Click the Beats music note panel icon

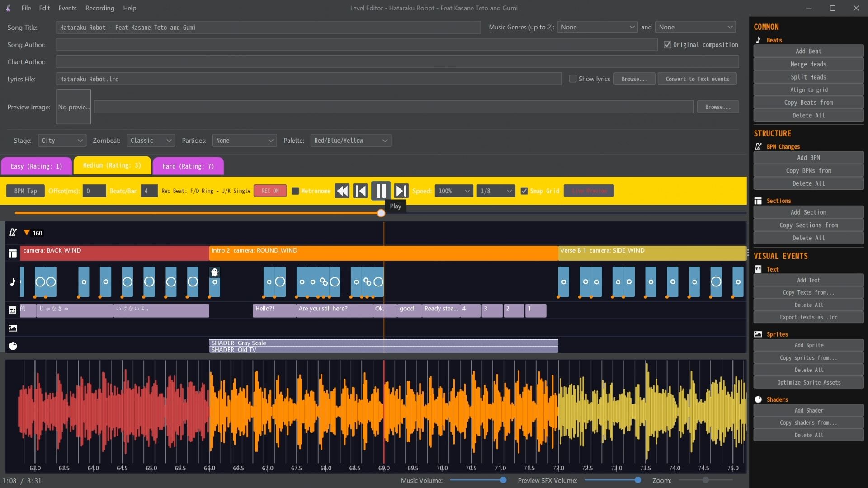[x=758, y=40]
